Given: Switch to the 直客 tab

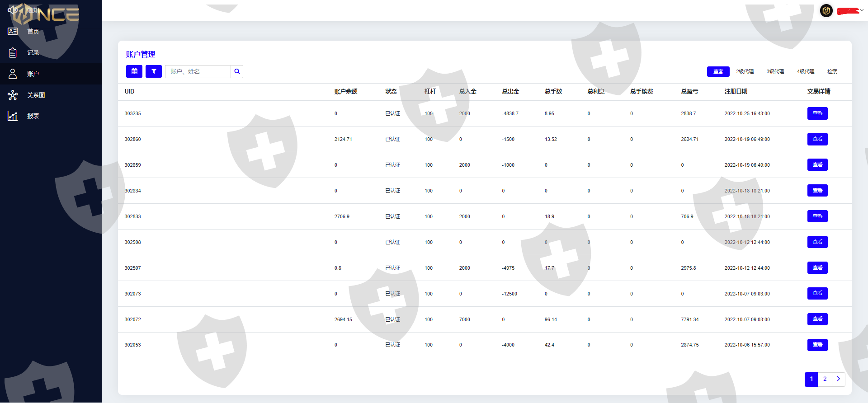Looking at the screenshot, I should coord(718,71).
